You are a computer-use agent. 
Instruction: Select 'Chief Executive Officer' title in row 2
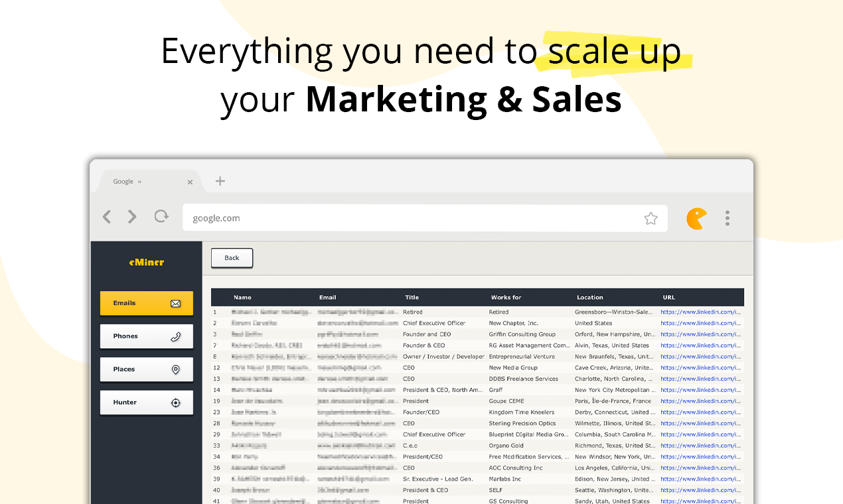coord(434,323)
